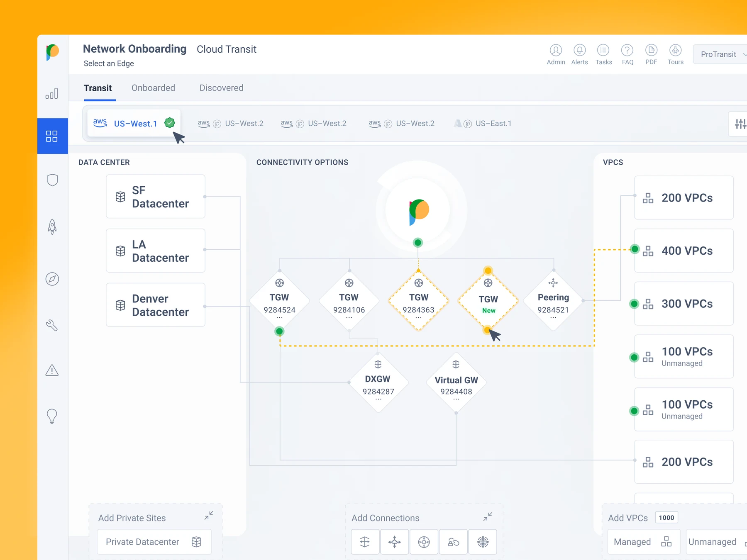Switch to the Onboarded tab

click(153, 88)
